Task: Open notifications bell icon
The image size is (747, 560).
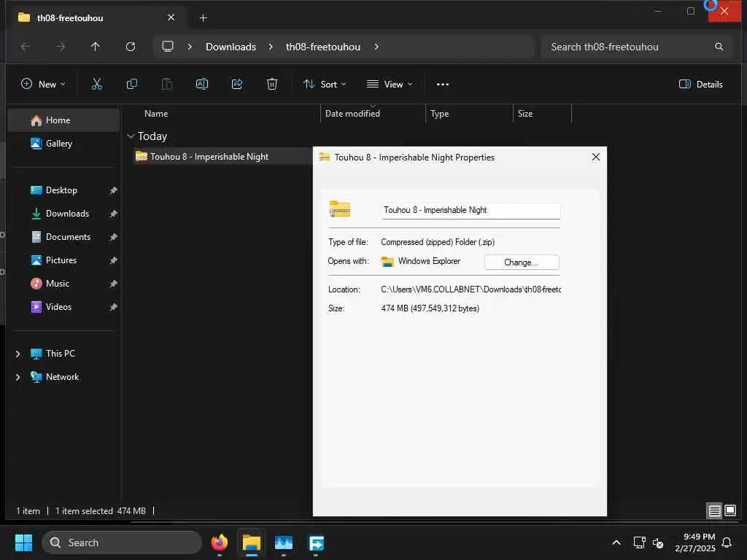Action: click(x=727, y=542)
